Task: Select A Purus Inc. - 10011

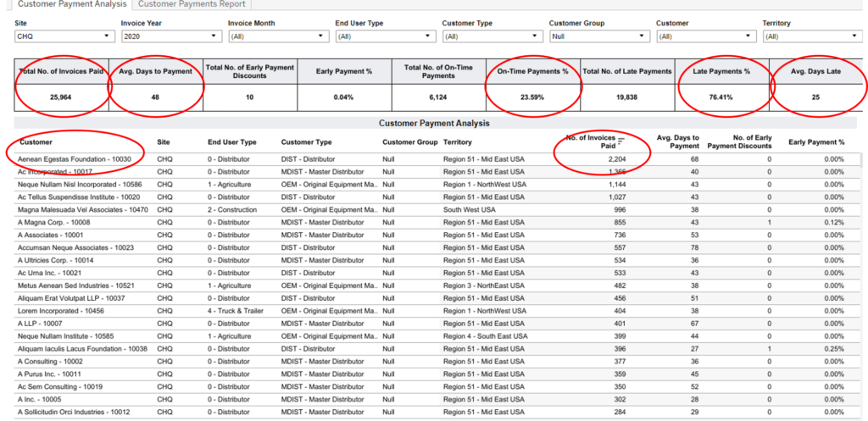Action: click(51, 374)
